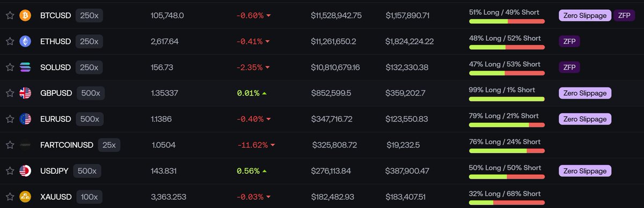Image resolution: width=644 pixels, height=208 pixels.
Task: Toggle the favorite star for ETHUSD
Action: click(x=10, y=41)
